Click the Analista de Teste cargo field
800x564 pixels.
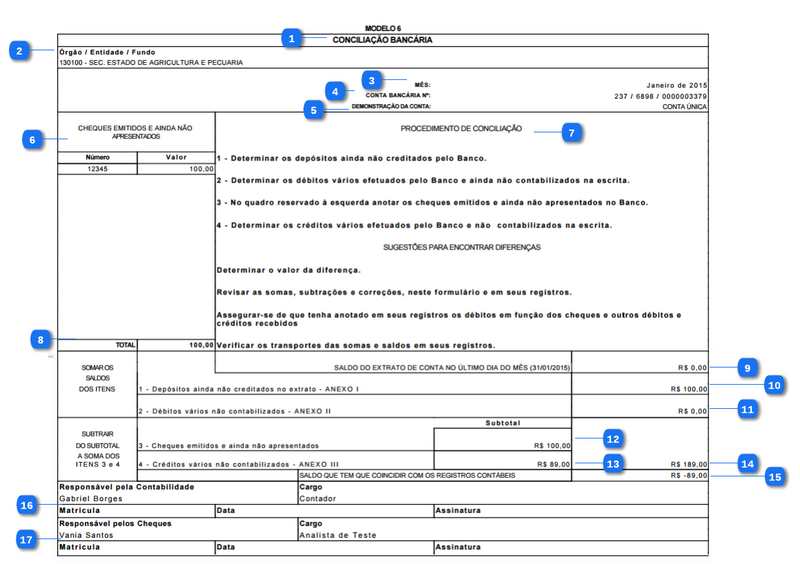(x=337, y=535)
